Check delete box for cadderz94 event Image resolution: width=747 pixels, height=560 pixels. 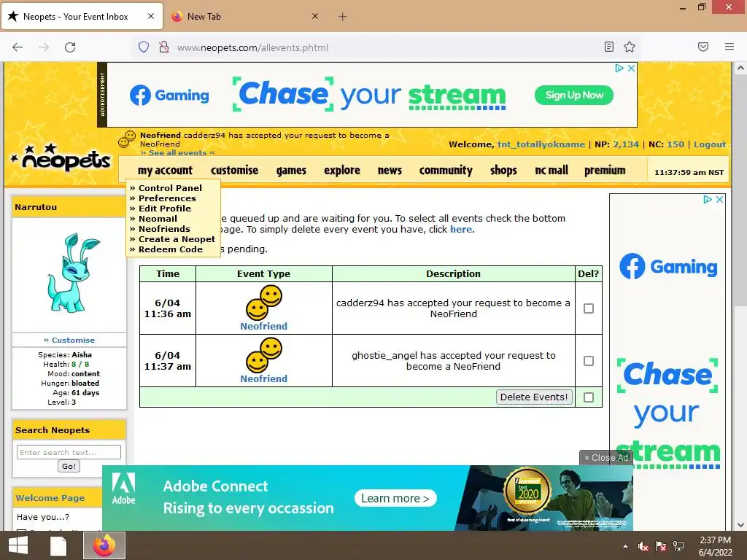tap(589, 308)
